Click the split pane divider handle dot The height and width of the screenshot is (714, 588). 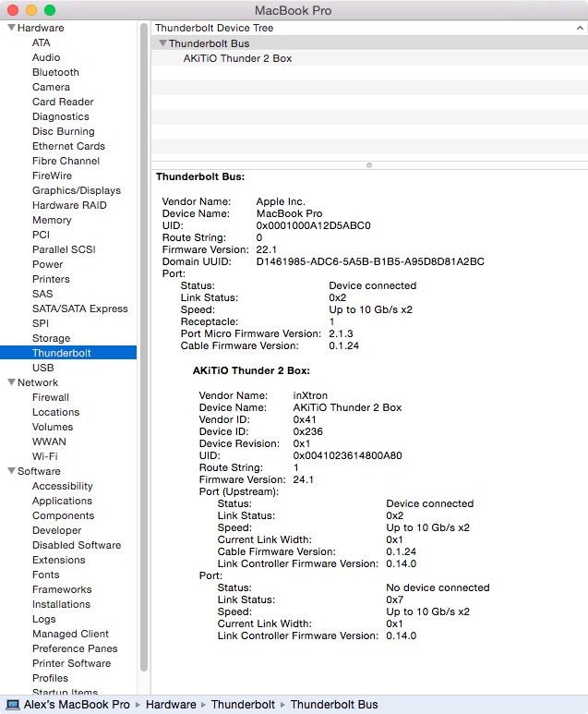tap(369, 165)
